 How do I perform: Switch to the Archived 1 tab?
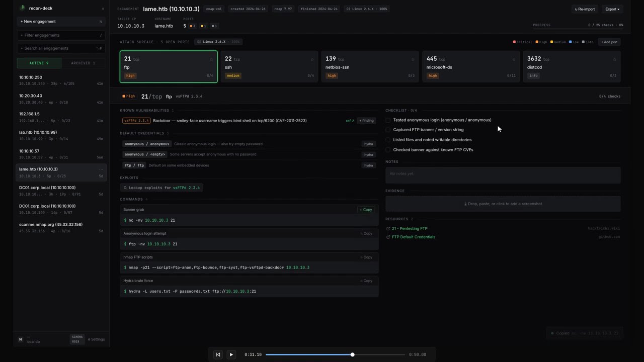point(83,63)
